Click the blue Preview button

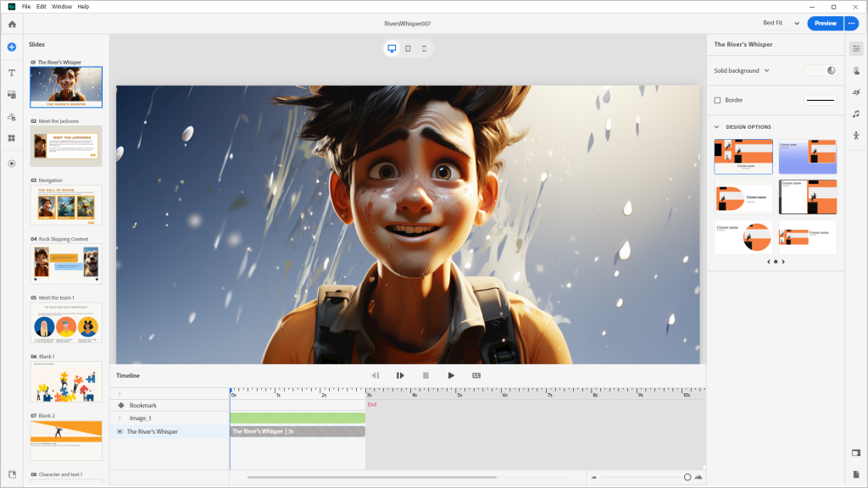825,24
